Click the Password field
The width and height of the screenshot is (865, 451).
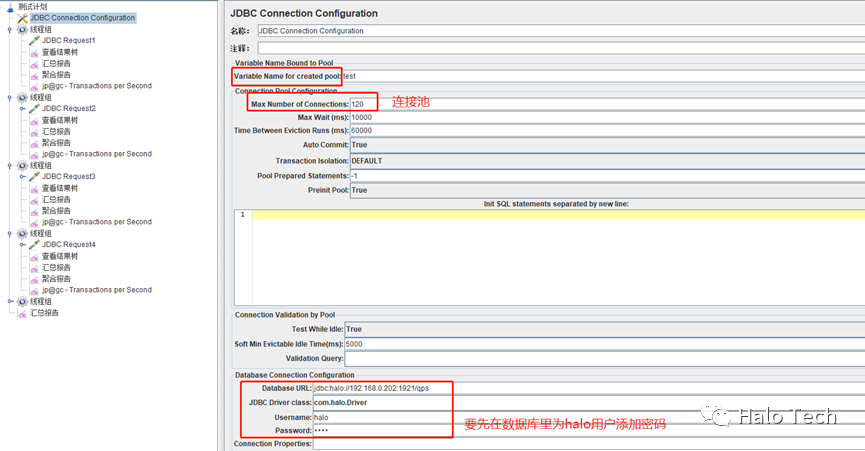[x=589, y=431]
